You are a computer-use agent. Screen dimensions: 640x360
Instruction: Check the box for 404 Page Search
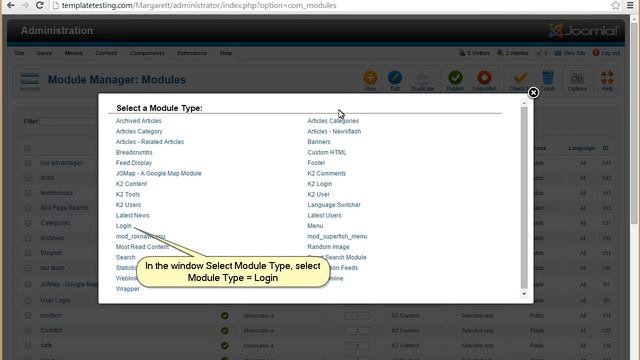pyautogui.click(x=28, y=208)
